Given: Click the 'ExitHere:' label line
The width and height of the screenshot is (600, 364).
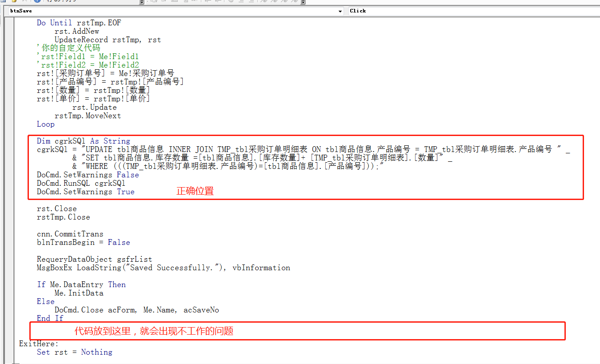Looking at the screenshot, I should [39, 344].
